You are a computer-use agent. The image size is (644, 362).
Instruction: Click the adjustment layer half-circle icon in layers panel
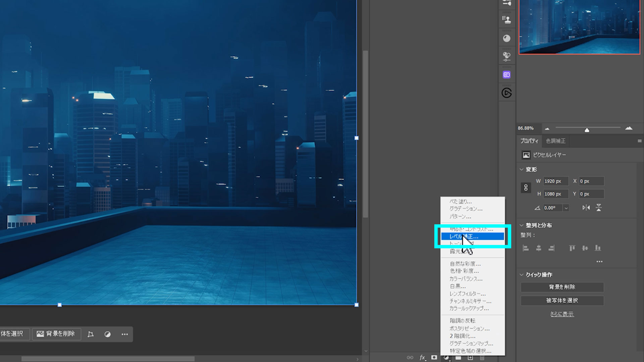tap(446, 358)
